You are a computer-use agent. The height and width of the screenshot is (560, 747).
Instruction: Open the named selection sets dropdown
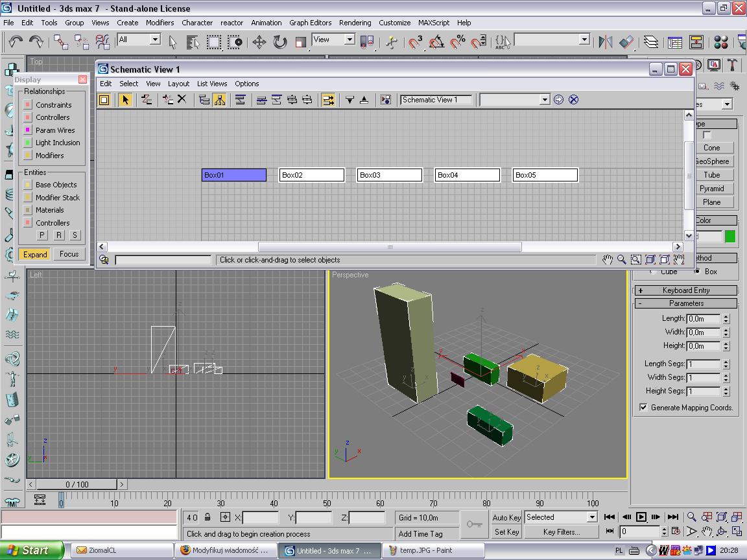pyautogui.click(x=584, y=40)
